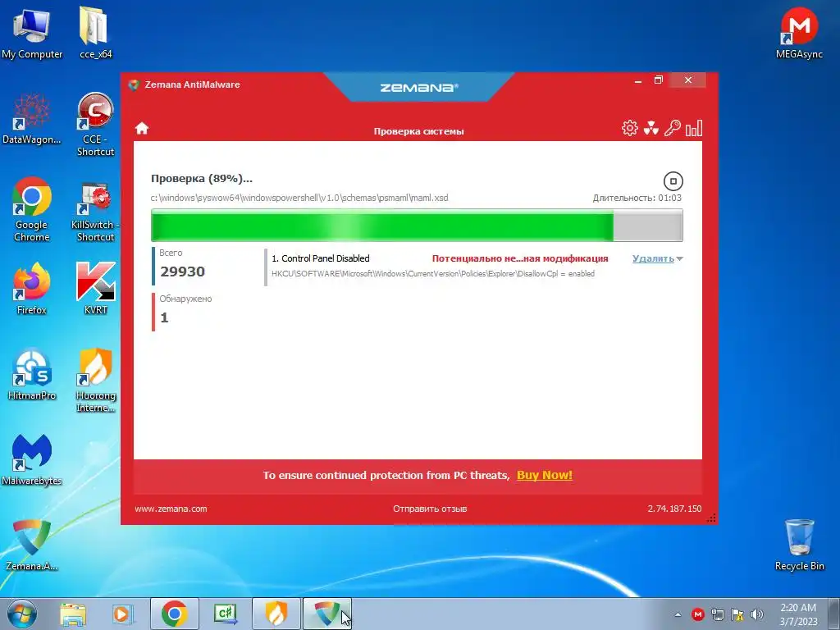Open Zemana settings gear icon
840x630 pixels.
coord(630,128)
